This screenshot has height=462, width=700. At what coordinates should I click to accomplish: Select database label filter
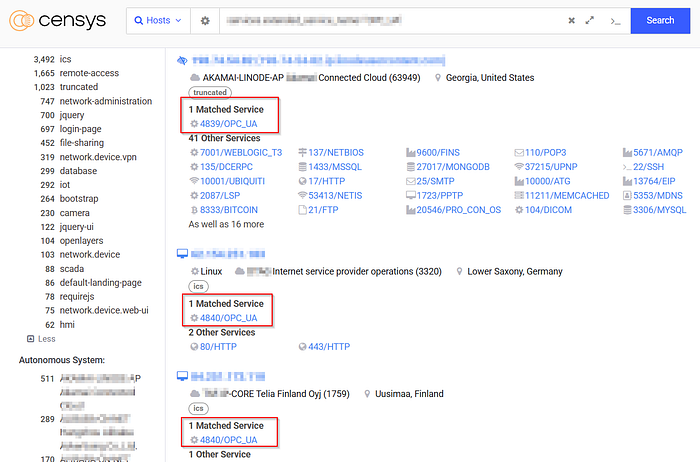click(78, 171)
